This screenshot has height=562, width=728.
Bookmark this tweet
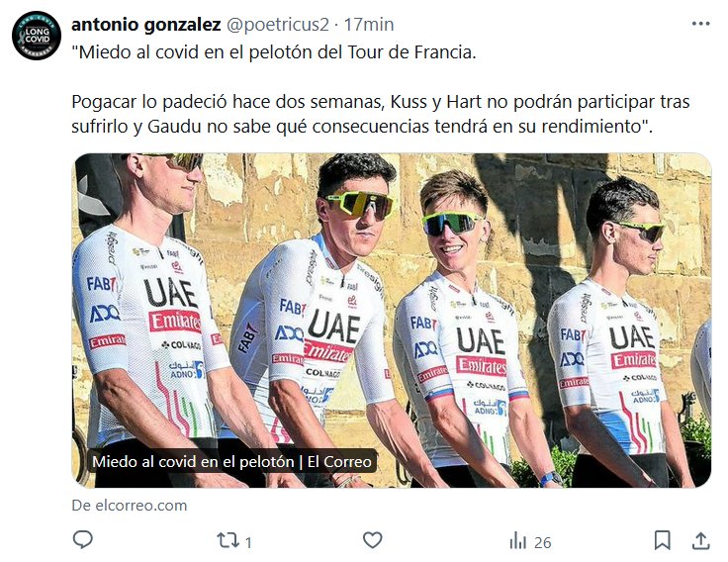click(663, 540)
